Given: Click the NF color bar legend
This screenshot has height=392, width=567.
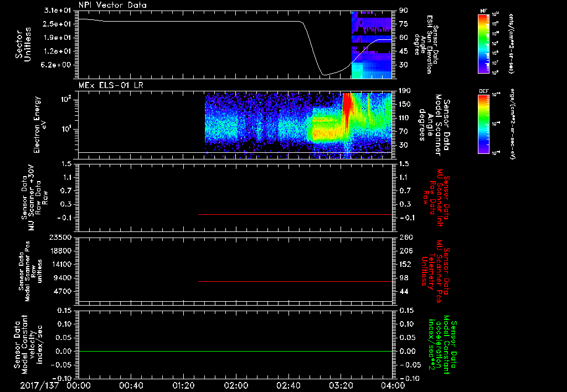Looking at the screenshot, I should [483, 44].
